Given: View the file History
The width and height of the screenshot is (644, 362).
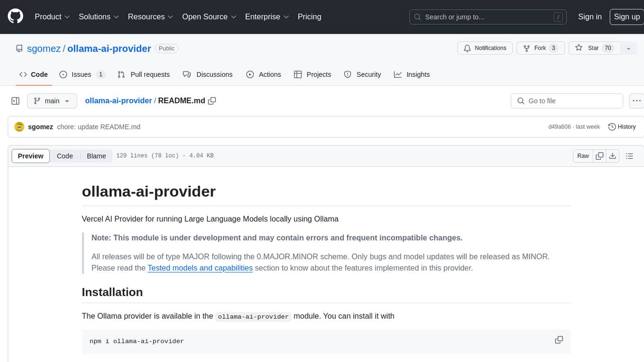Looking at the screenshot, I should [622, 127].
